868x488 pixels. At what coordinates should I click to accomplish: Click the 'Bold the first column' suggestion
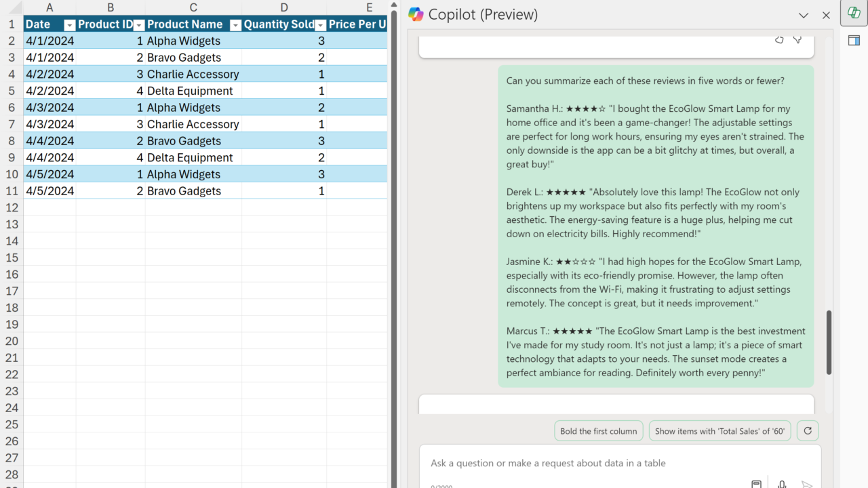599,431
